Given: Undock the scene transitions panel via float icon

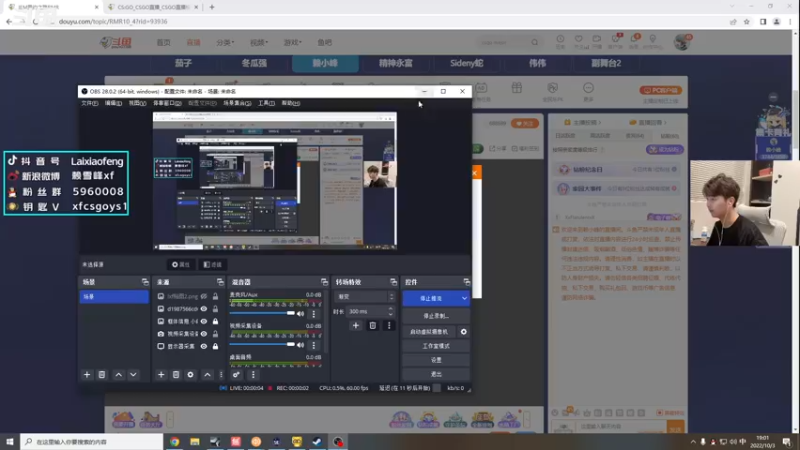Looking at the screenshot, I should click(393, 282).
